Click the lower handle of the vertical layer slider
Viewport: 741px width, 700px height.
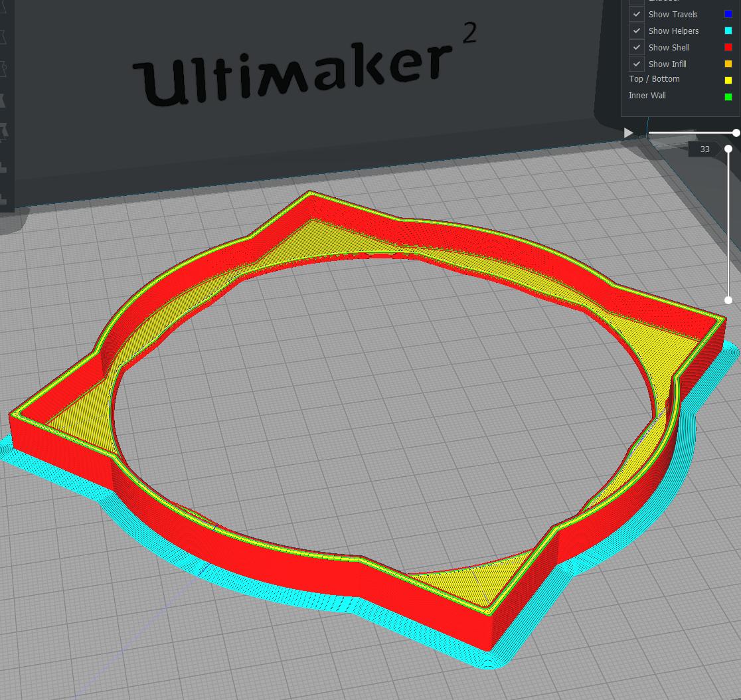(x=728, y=300)
